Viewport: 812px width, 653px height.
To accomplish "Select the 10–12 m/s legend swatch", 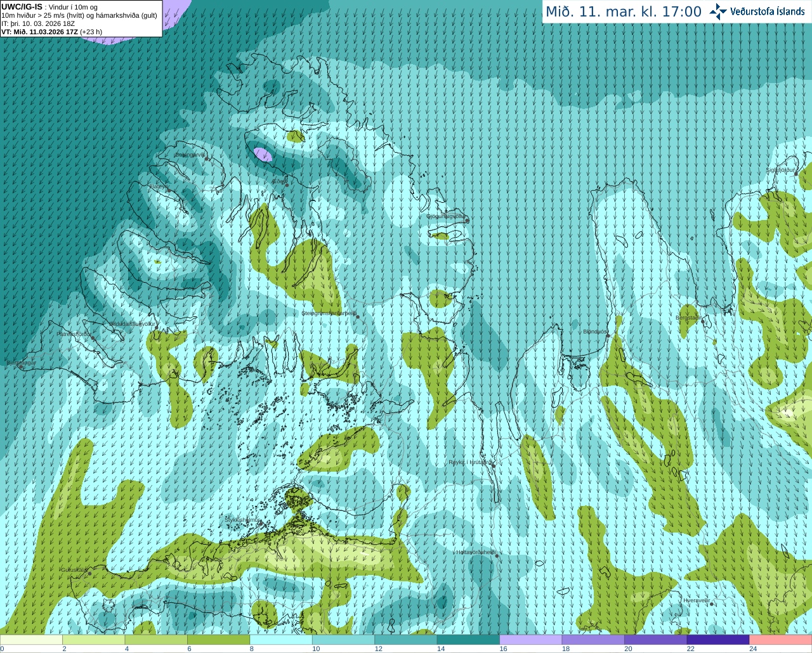I will (343, 640).
